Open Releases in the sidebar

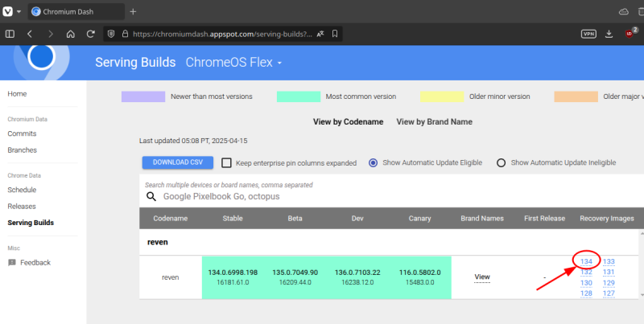[22, 207]
